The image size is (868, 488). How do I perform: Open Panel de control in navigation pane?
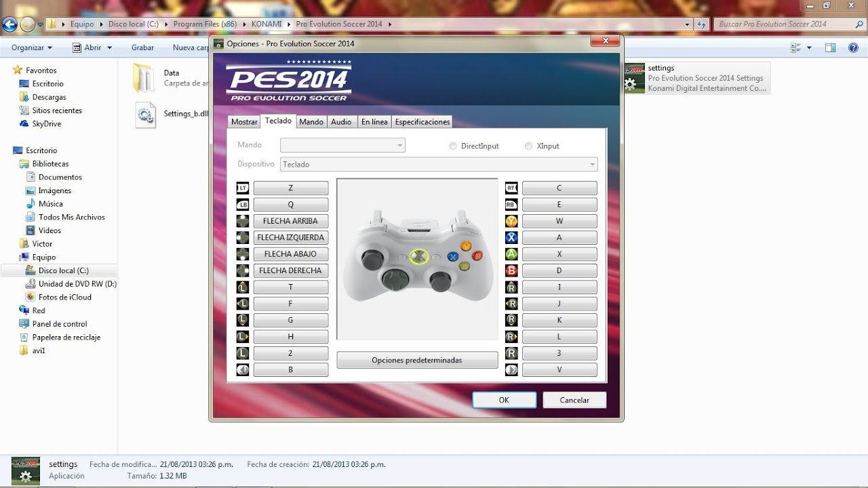(60, 324)
